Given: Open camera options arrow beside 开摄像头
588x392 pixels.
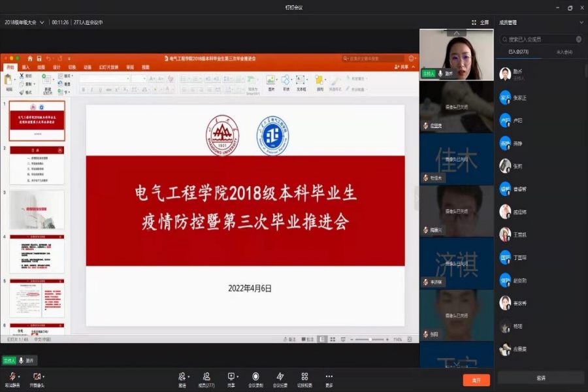Looking at the screenshot, I should point(44,376).
